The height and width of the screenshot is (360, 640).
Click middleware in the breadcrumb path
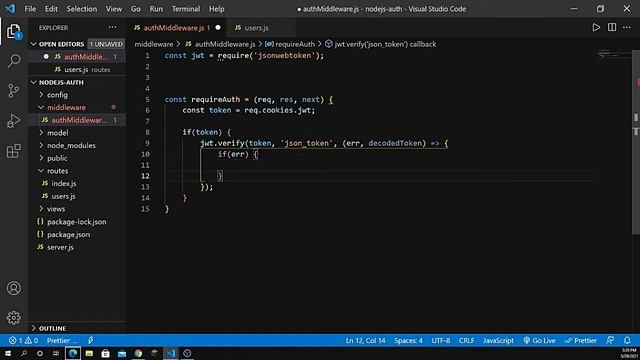[154, 44]
